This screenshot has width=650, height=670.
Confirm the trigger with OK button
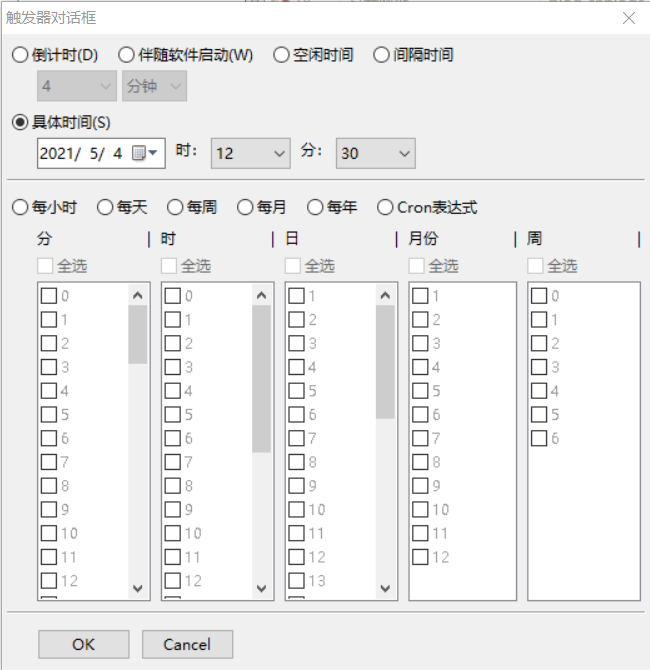click(84, 644)
